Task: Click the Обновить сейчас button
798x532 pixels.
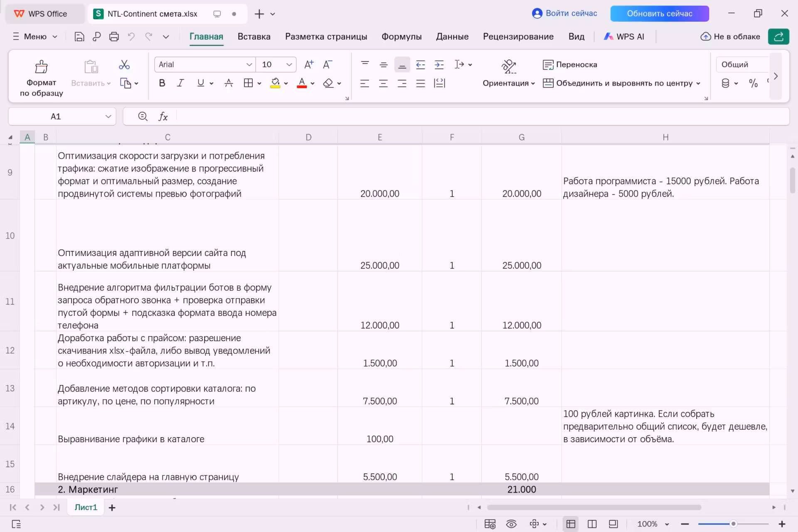Action: [660, 13]
